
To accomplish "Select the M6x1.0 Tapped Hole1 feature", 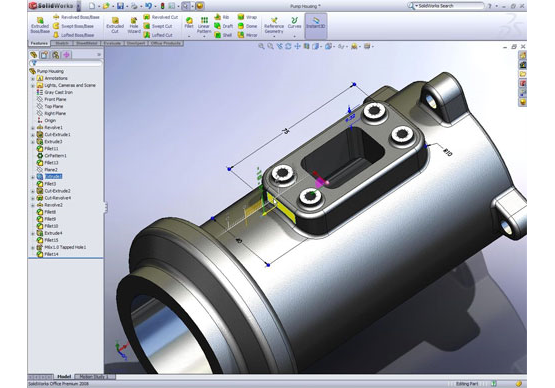I will click(62, 247).
